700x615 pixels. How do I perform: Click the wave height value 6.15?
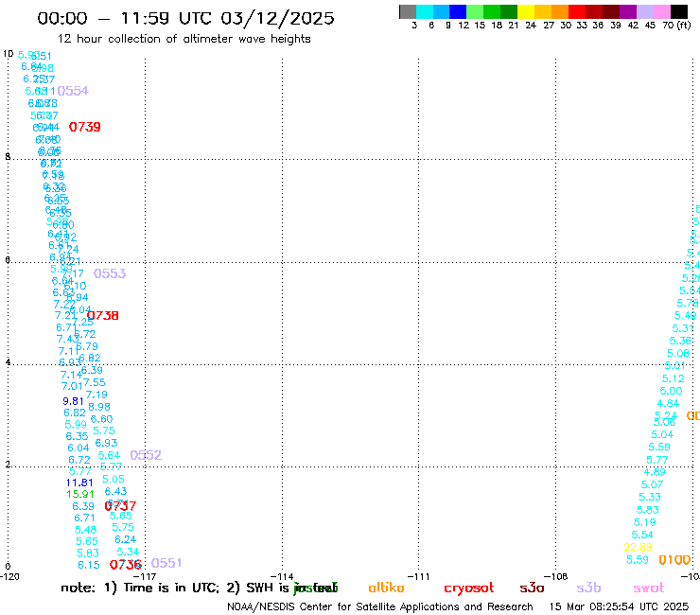click(x=89, y=565)
